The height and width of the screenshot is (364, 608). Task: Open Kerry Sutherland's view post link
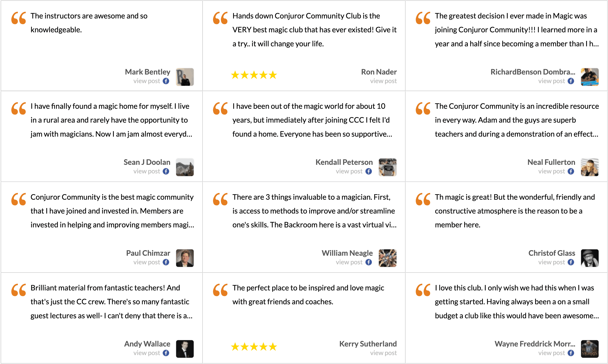coord(383,353)
